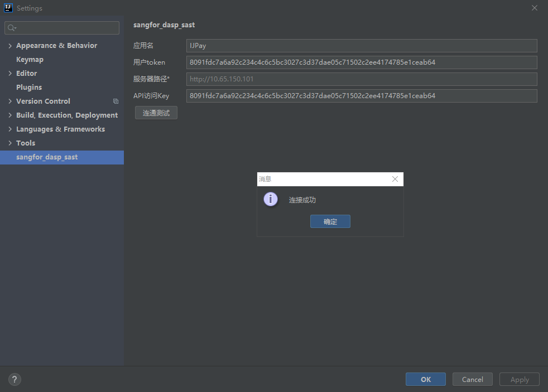548x392 pixels.
Task: Click the 应用名 field containing IJPay
Action: 361,46
